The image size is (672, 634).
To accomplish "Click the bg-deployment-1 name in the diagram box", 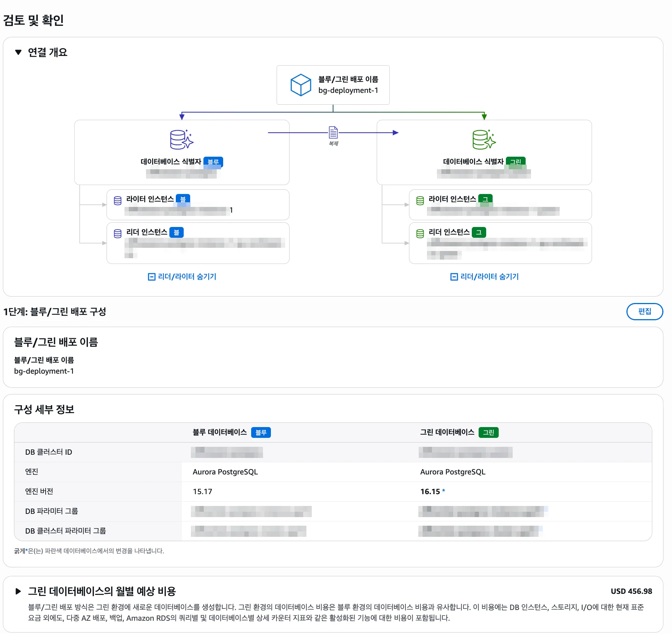I will point(348,90).
